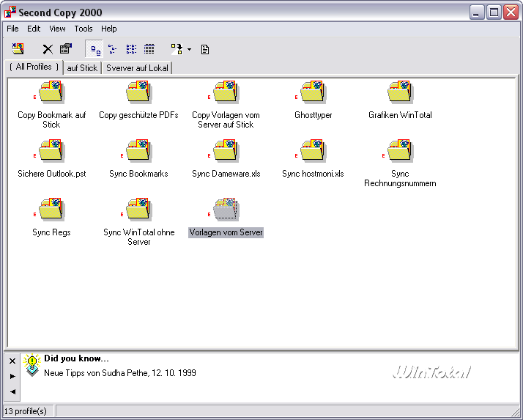The height and width of the screenshot is (420, 523).
Task: Open dropdown arrow next to Run icon
Action: pyautogui.click(x=189, y=50)
